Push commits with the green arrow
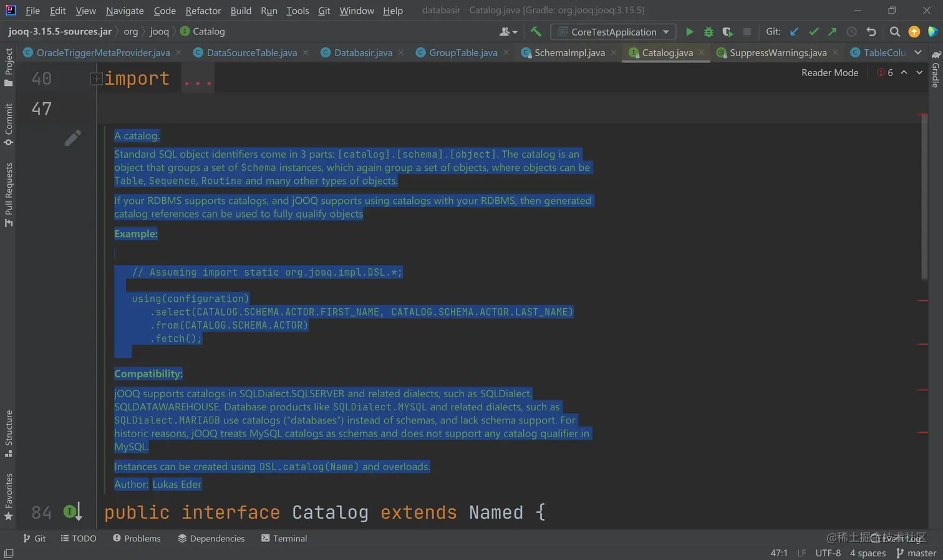The width and height of the screenshot is (943, 560). click(x=832, y=32)
